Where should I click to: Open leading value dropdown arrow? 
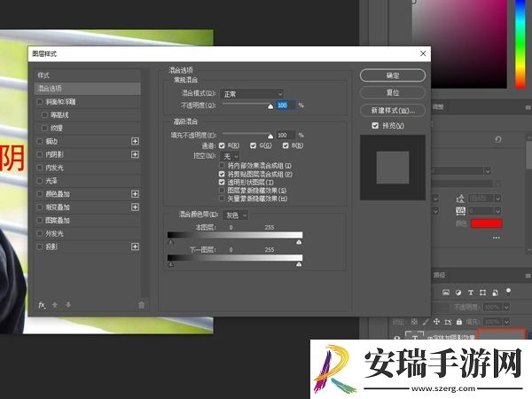click(x=497, y=198)
